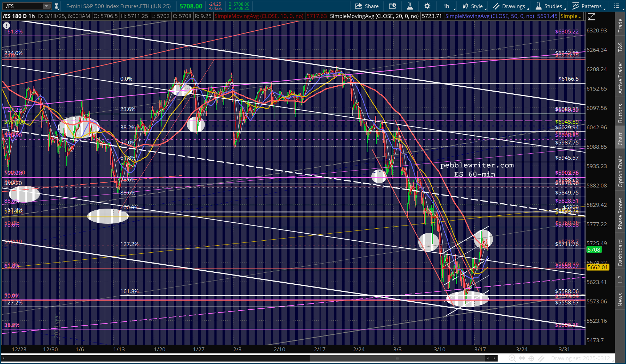The height and width of the screenshot is (364, 626).
Task: Open the Edit studies flask icon
Action: [x=409, y=6]
